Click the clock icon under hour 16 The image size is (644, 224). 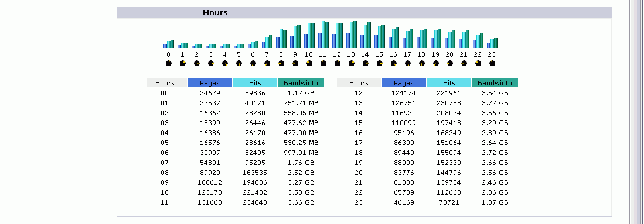[393, 63]
